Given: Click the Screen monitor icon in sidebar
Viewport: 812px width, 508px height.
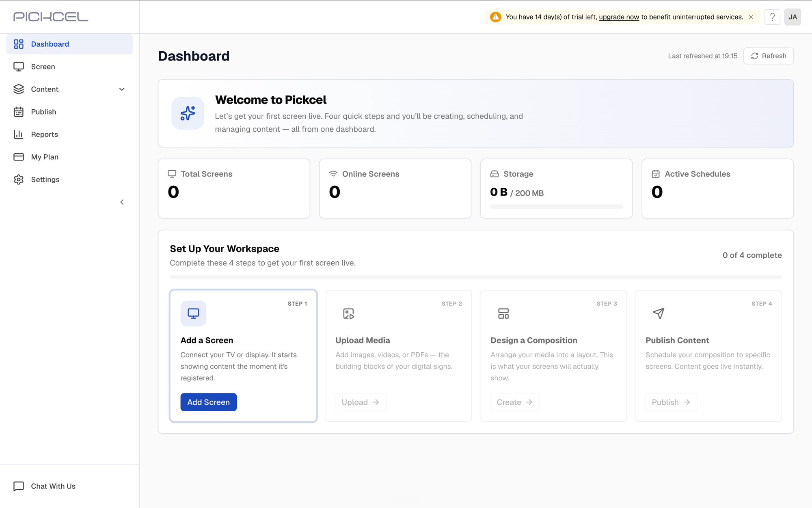Looking at the screenshot, I should (19, 67).
